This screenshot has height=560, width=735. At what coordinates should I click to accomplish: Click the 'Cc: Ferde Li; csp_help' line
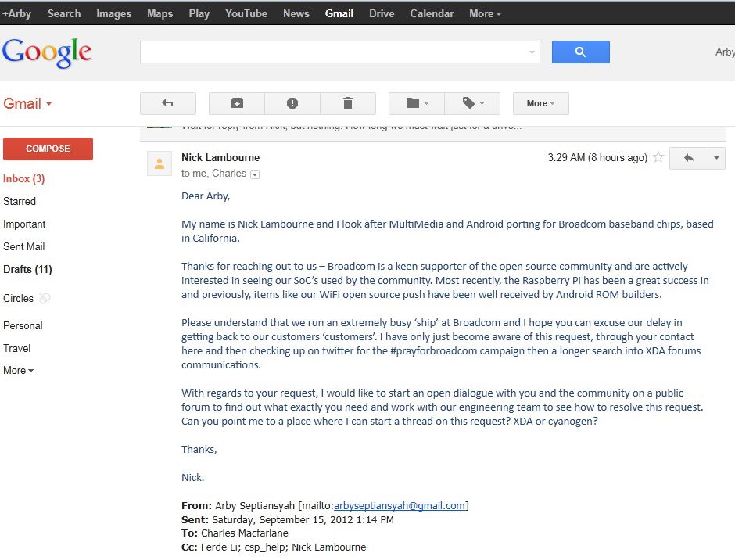[274, 547]
